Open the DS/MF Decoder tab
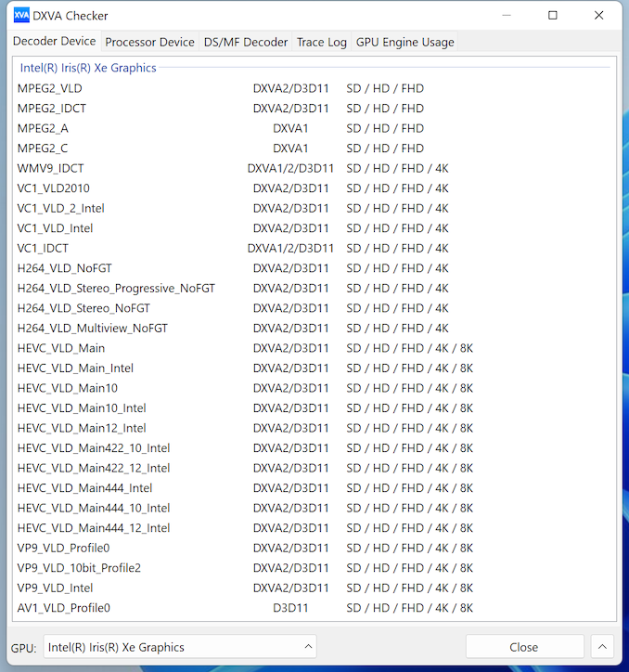This screenshot has width=629, height=672. [x=246, y=42]
